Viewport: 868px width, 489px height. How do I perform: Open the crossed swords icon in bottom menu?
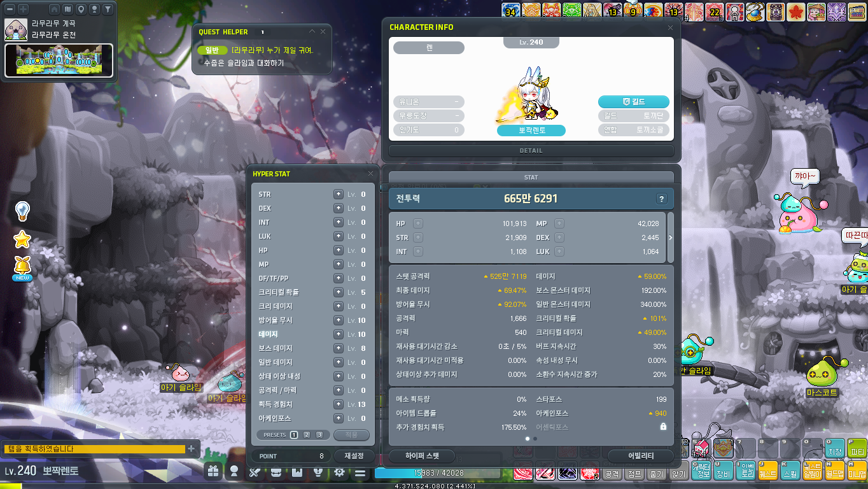[255, 472]
